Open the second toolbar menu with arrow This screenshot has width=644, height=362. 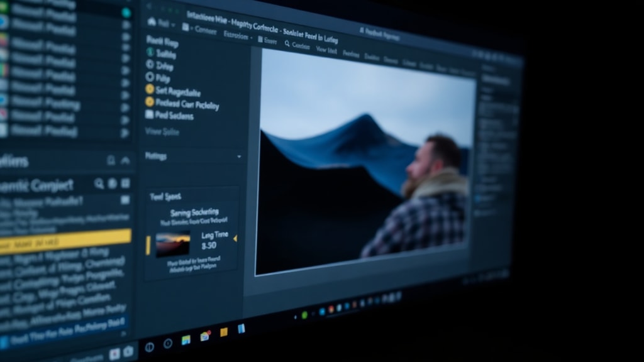click(x=237, y=36)
